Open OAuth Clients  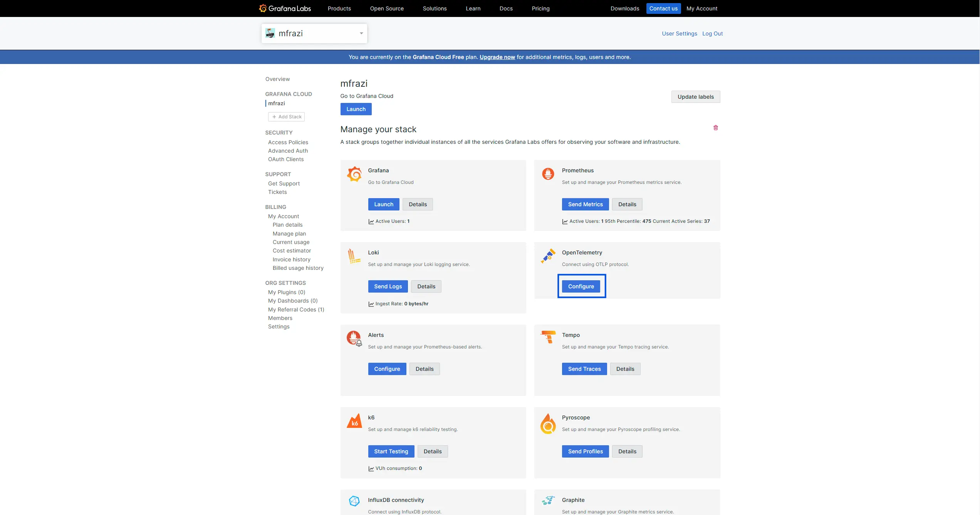click(x=285, y=159)
